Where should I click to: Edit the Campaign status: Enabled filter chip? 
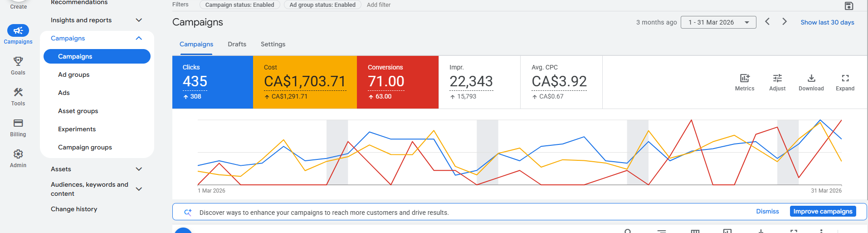click(239, 5)
